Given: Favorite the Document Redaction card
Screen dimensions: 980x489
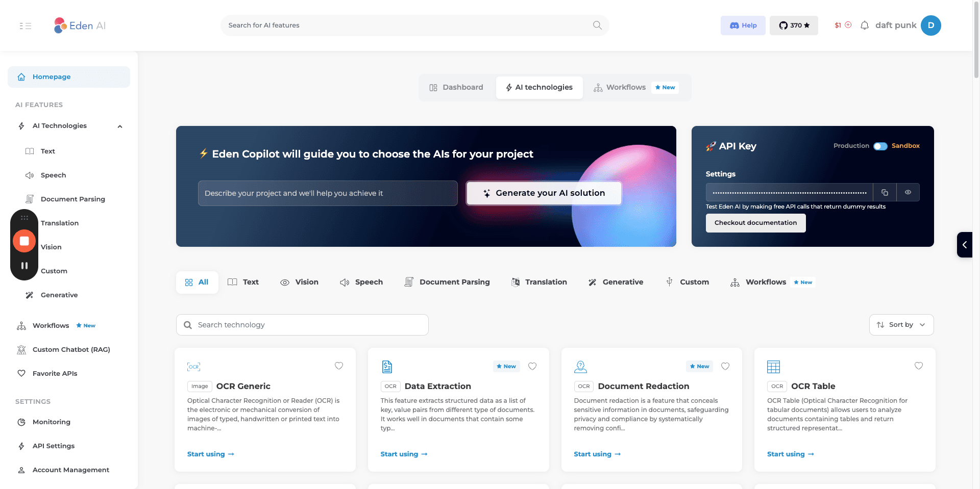Looking at the screenshot, I should point(725,366).
